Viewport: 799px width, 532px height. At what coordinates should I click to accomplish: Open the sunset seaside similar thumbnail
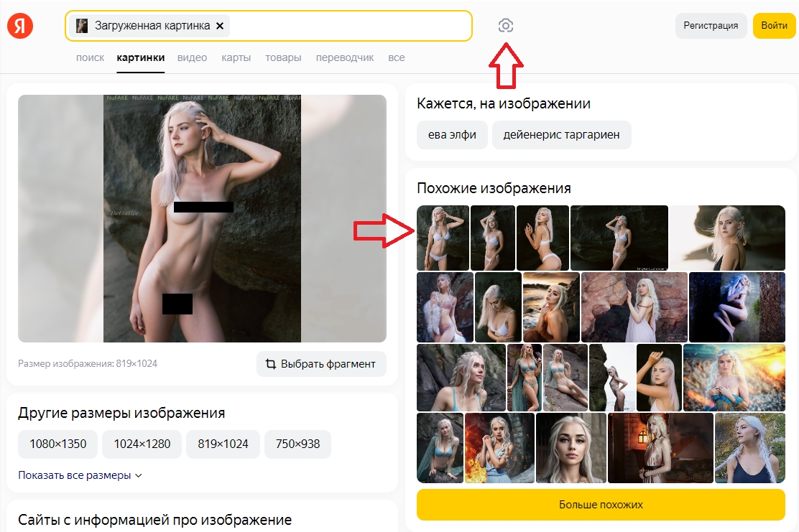[x=551, y=307]
